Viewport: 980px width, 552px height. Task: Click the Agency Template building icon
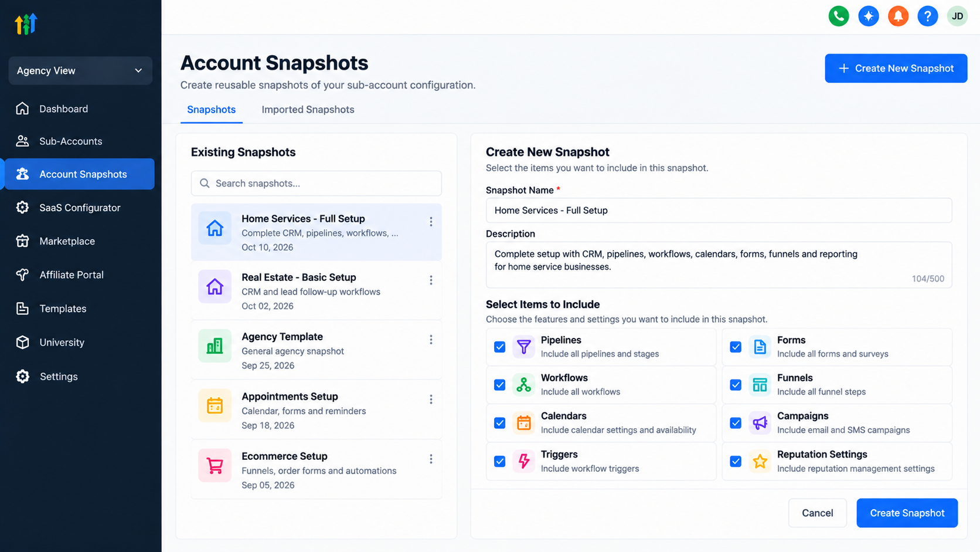pos(215,346)
